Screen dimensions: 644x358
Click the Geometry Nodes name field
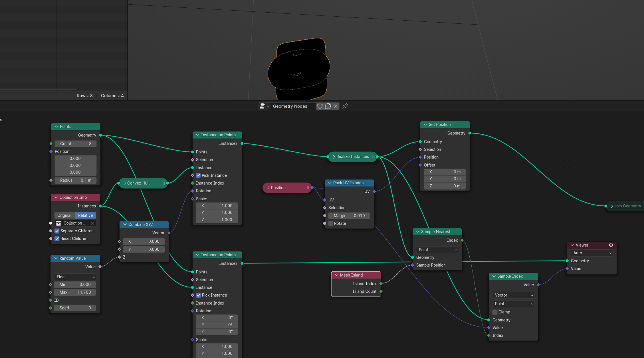293,106
